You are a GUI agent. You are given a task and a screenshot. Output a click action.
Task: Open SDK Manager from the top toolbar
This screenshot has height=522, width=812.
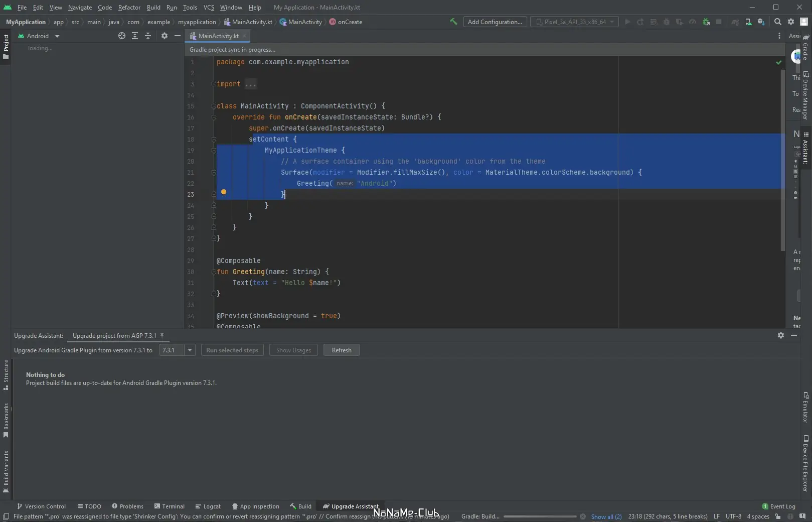pyautogui.click(x=761, y=22)
